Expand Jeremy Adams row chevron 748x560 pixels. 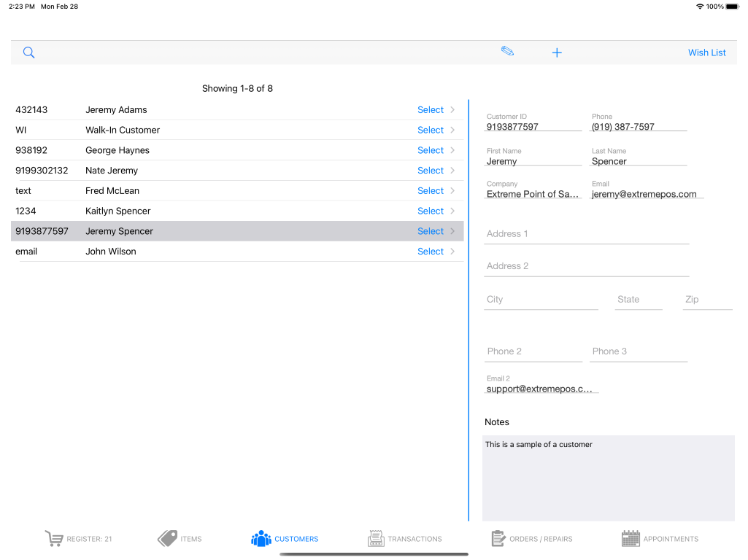click(452, 110)
